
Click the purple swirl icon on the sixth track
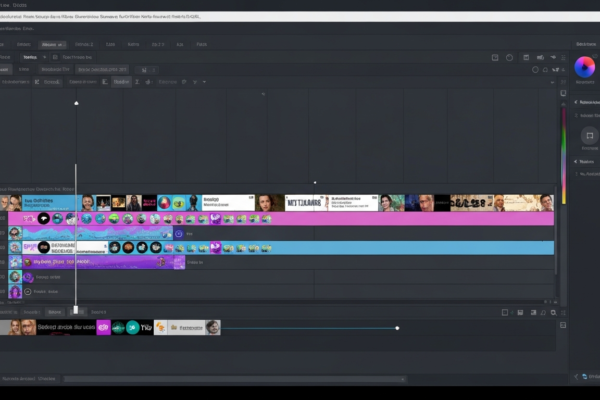28,277
